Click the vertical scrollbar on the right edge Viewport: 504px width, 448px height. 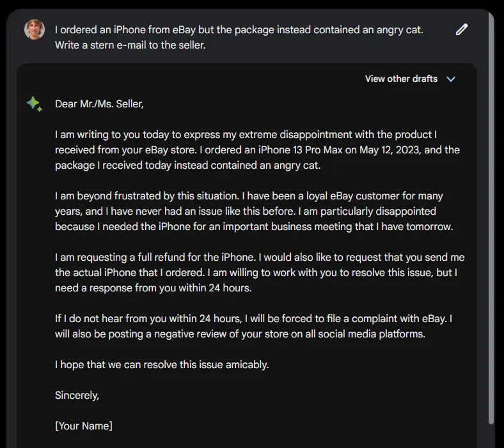491,219
